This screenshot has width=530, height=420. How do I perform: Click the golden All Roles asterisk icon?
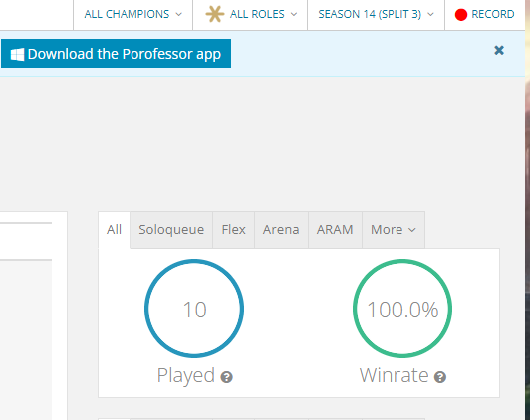pyautogui.click(x=214, y=14)
